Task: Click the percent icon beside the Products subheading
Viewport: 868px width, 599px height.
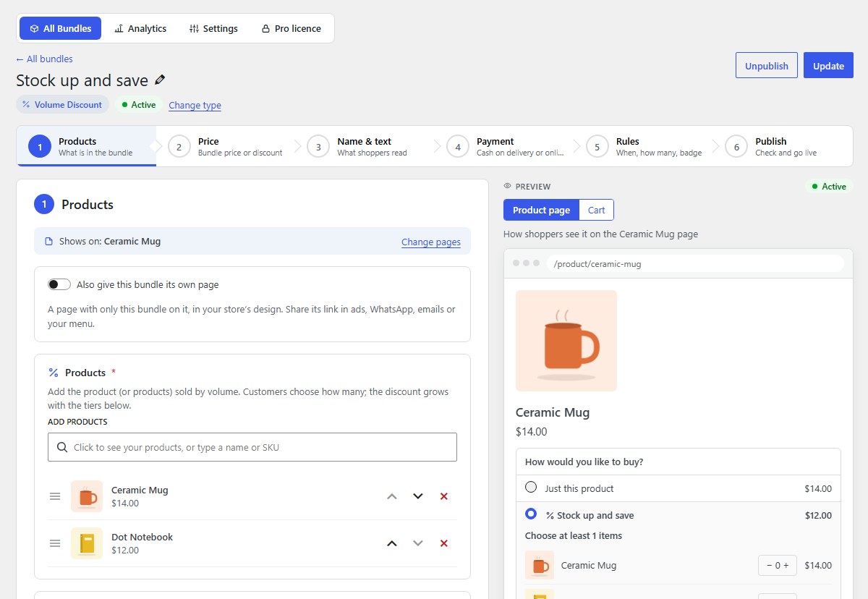Action: pos(54,373)
